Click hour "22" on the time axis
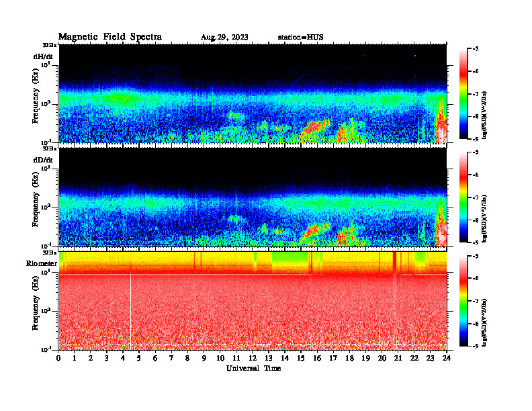The height and width of the screenshot is (411, 532). pyautogui.click(x=414, y=358)
